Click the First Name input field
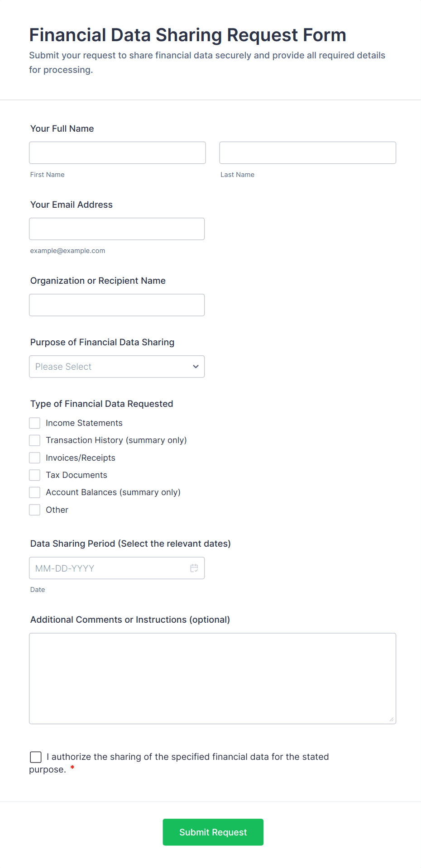 (117, 153)
